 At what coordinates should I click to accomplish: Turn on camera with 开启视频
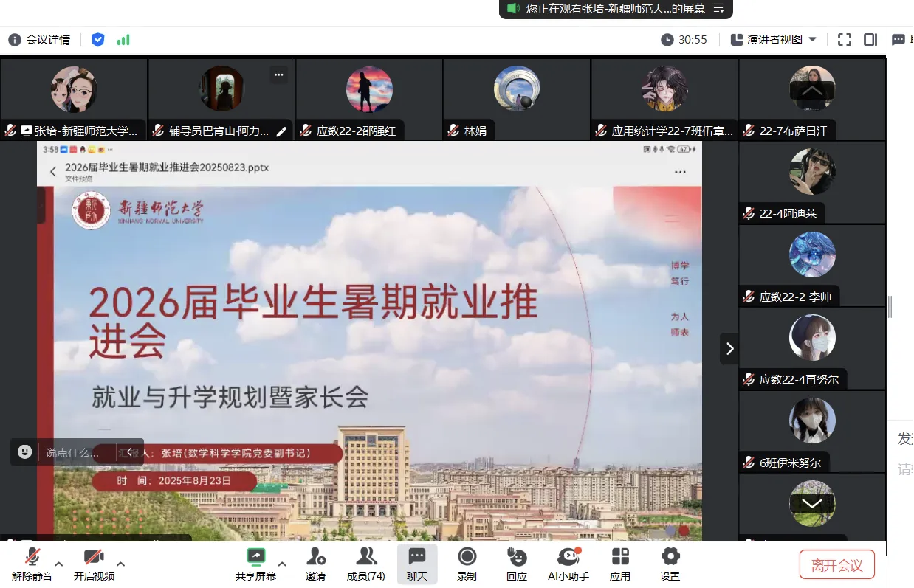coord(94,564)
